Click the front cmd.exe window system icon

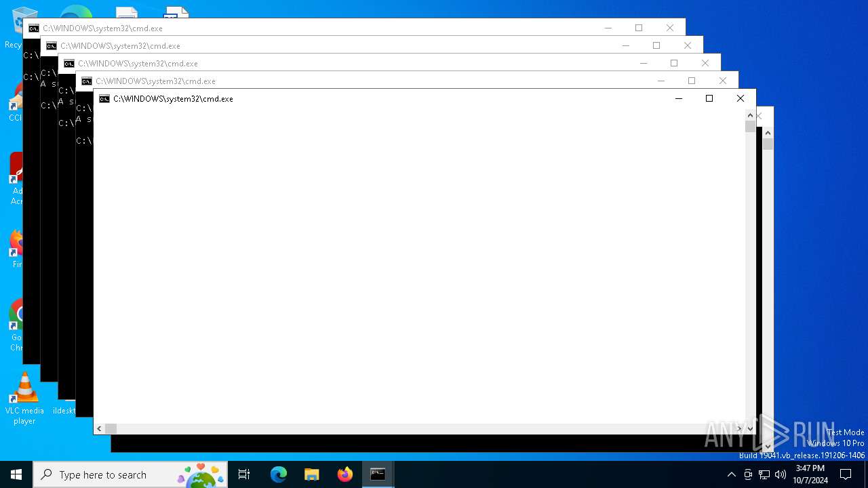(104, 99)
